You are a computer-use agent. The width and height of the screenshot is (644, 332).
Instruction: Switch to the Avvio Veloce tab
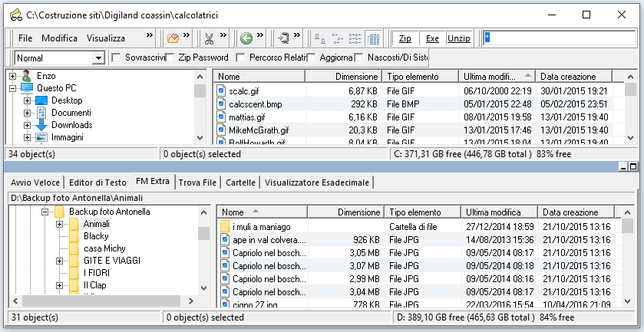click(x=36, y=182)
